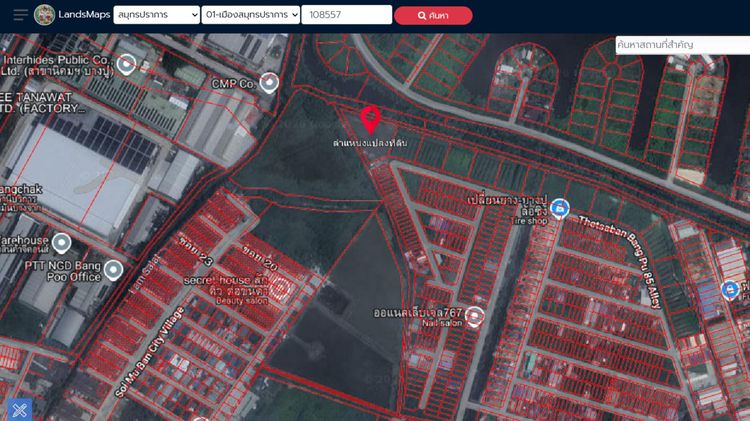The height and width of the screenshot is (421, 750).
Task: Click the red parcel location pin
Action: (370, 119)
